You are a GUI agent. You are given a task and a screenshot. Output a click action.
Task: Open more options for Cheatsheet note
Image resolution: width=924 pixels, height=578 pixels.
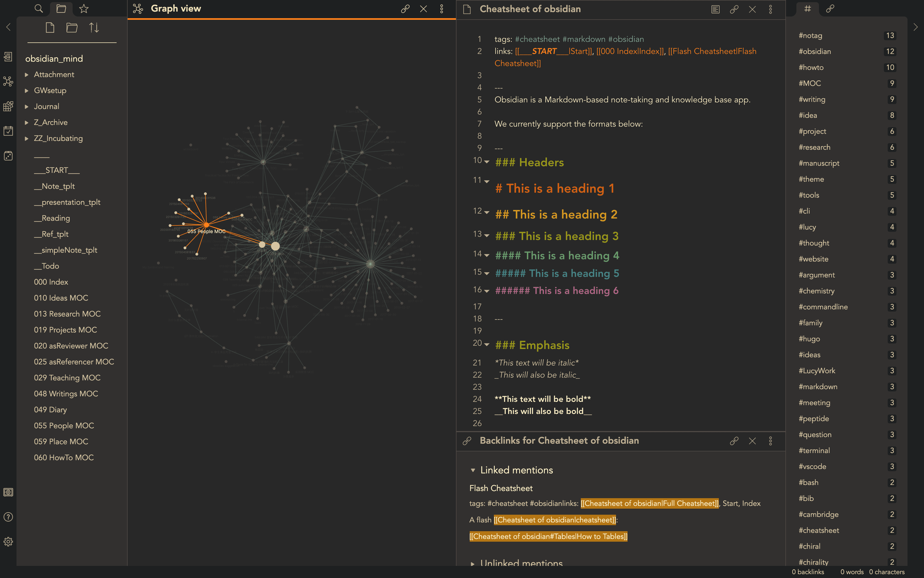[x=771, y=9]
